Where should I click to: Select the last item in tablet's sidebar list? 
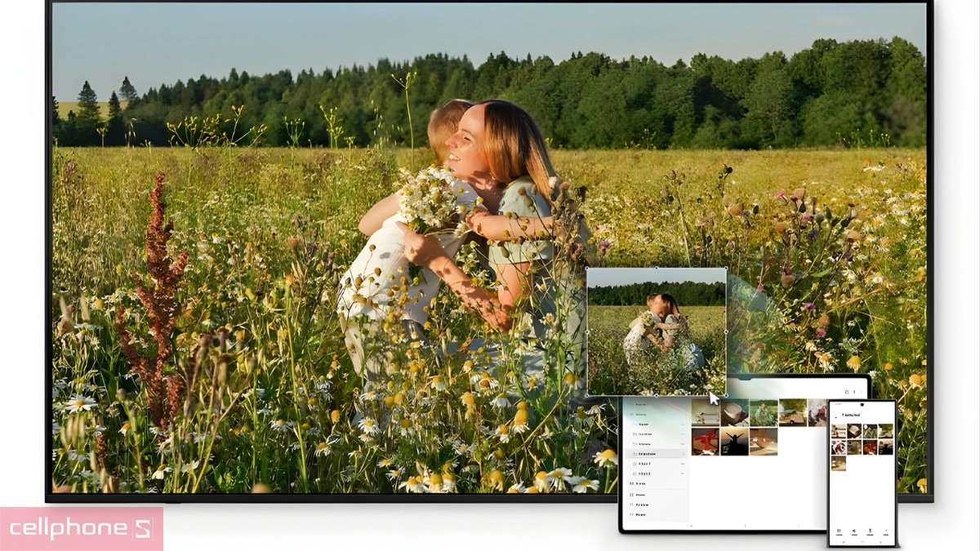(641, 514)
